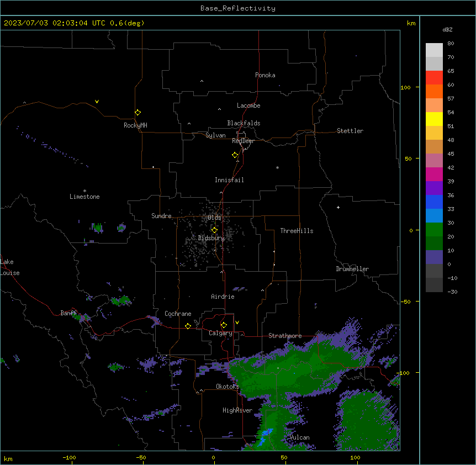
Task: Click the white asterisk east of Innisfail
Action: tap(277, 168)
